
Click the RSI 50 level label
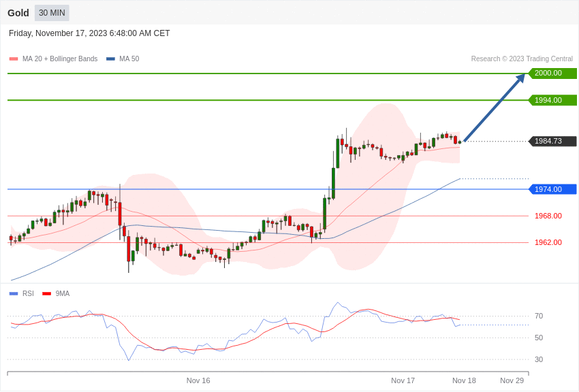539,338
